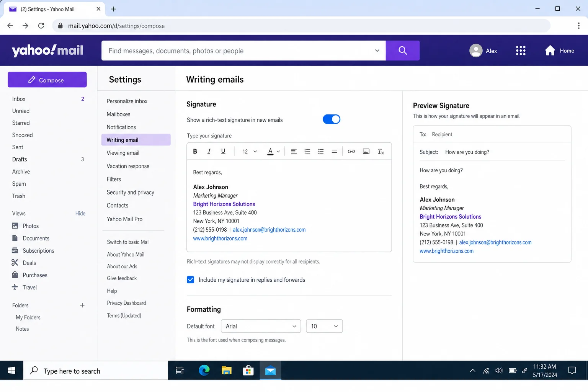Click the browser address bar
Screen dimensions: 588x392
pyautogui.click(x=301, y=26)
